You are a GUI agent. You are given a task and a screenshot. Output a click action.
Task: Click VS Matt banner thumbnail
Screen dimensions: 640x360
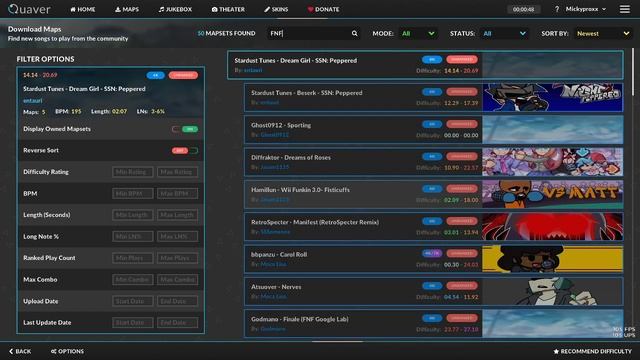pos(553,194)
